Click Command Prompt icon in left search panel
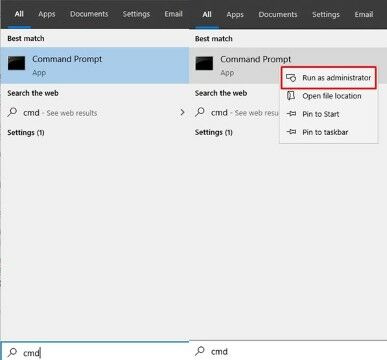The image size is (387, 360). click(16, 63)
